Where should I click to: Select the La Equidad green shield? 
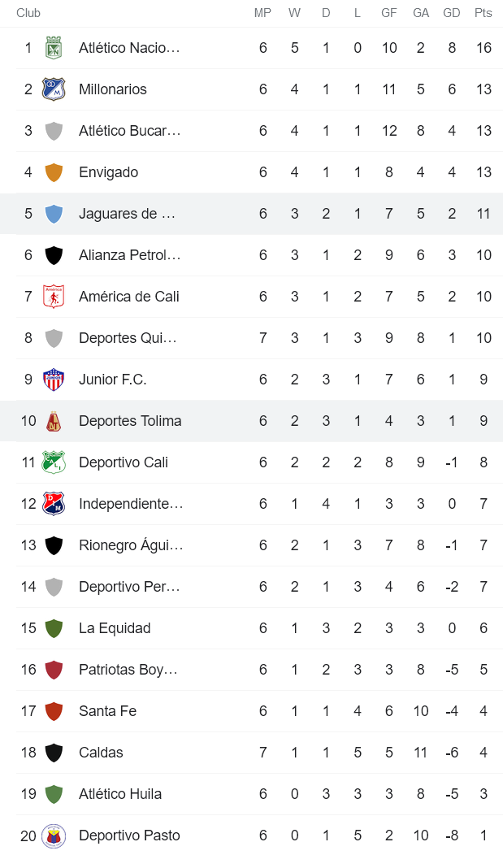pos(52,627)
